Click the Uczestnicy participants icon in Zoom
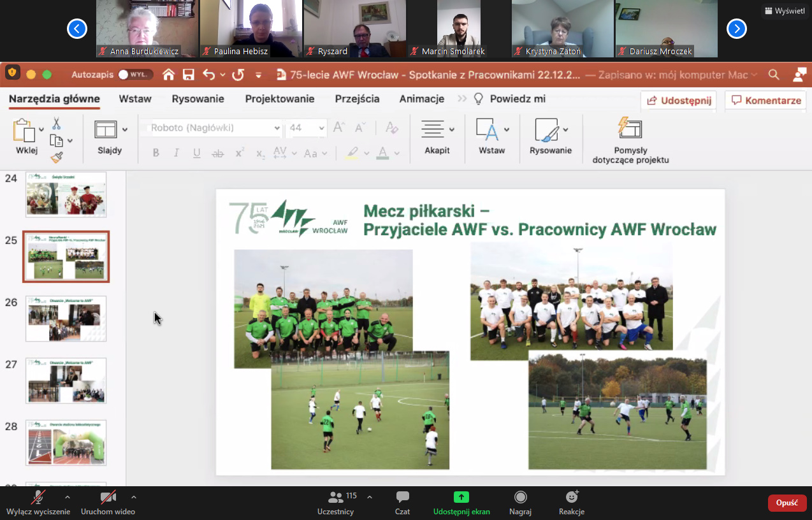 pos(336,497)
